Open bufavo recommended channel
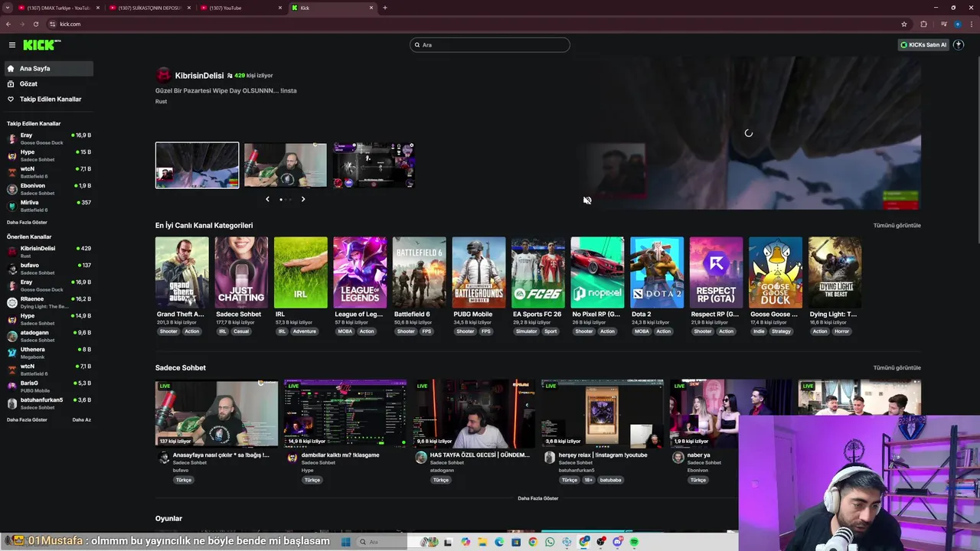980x551 pixels. (x=48, y=269)
